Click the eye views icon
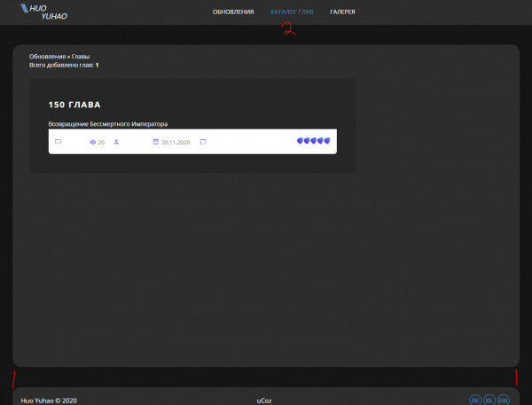The width and height of the screenshot is (532, 405). coord(92,142)
